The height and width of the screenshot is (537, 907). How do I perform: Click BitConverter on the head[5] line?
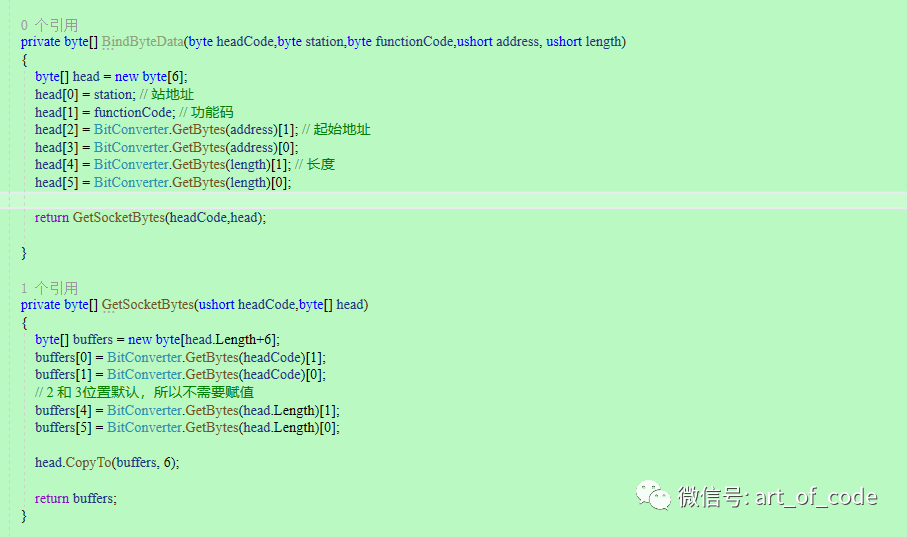[130, 182]
